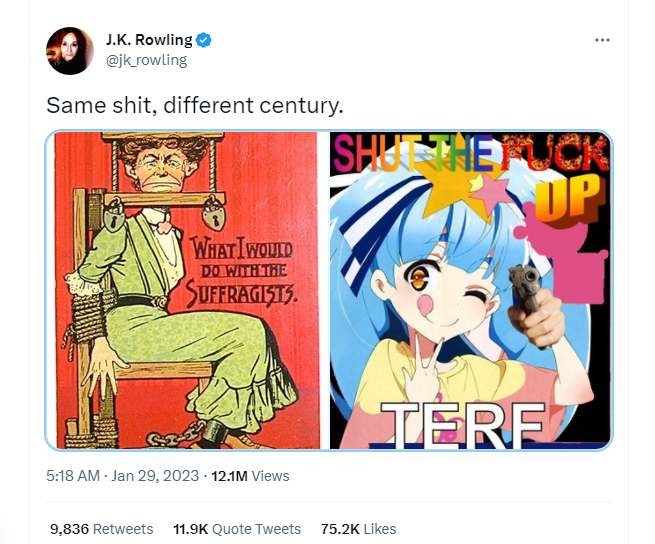Click the Jan 29, 2023 date
The width and height of the screenshot is (655, 544).
tap(155, 476)
